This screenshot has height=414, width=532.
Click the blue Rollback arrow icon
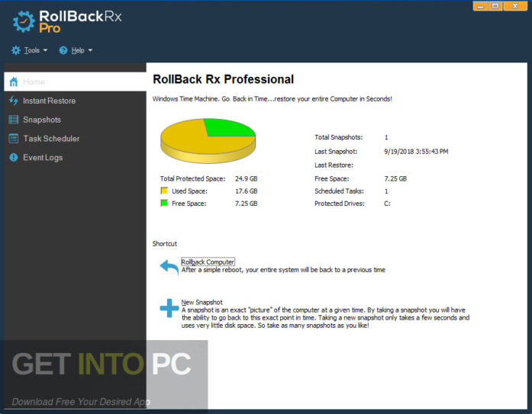tap(169, 268)
